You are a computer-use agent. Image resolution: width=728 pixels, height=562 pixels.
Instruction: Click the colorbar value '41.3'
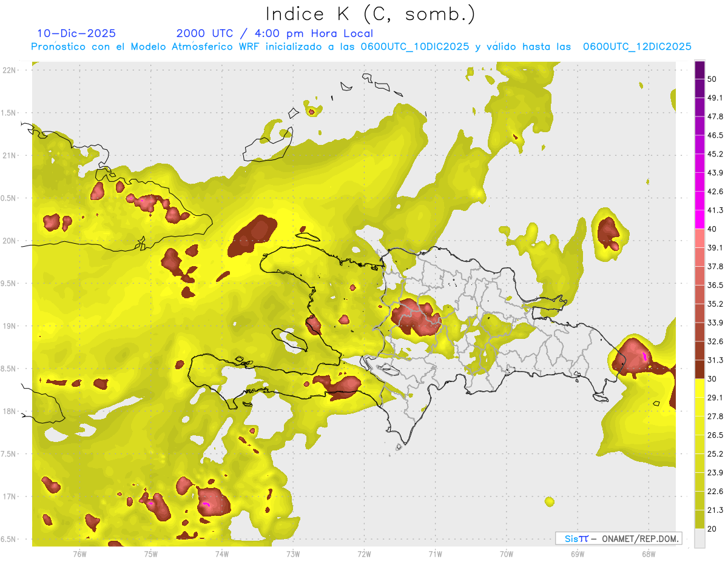click(715, 210)
